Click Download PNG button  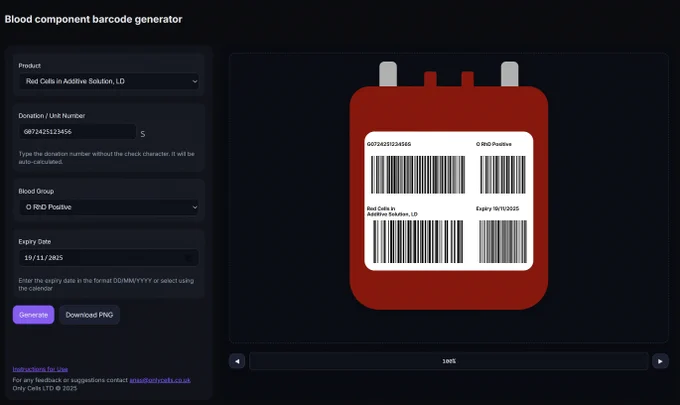coord(89,315)
